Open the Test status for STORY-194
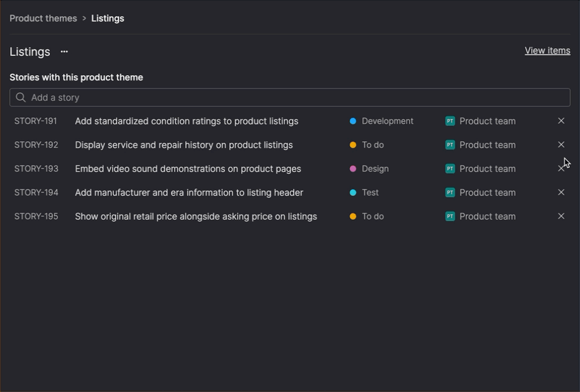580x392 pixels. [x=370, y=192]
